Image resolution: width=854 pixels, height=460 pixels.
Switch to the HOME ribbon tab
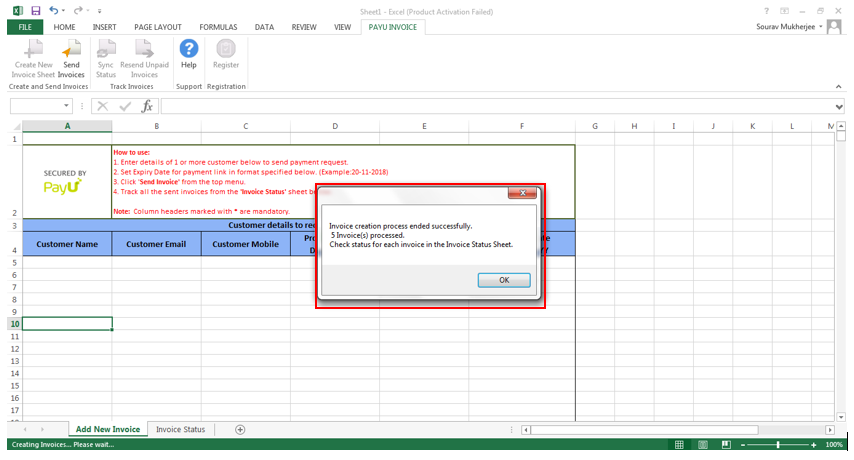tap(64, 27)
